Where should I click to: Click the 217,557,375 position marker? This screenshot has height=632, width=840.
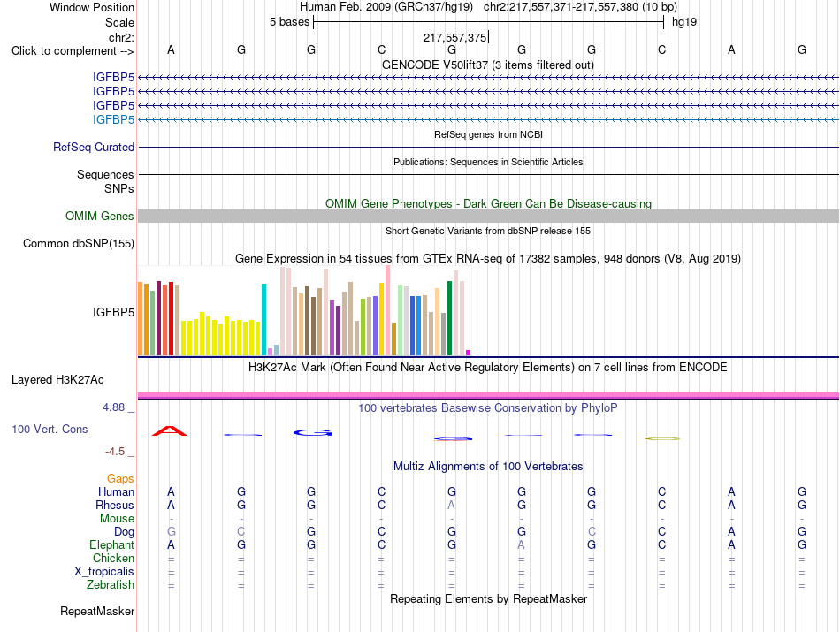click(x=454, y=37)
